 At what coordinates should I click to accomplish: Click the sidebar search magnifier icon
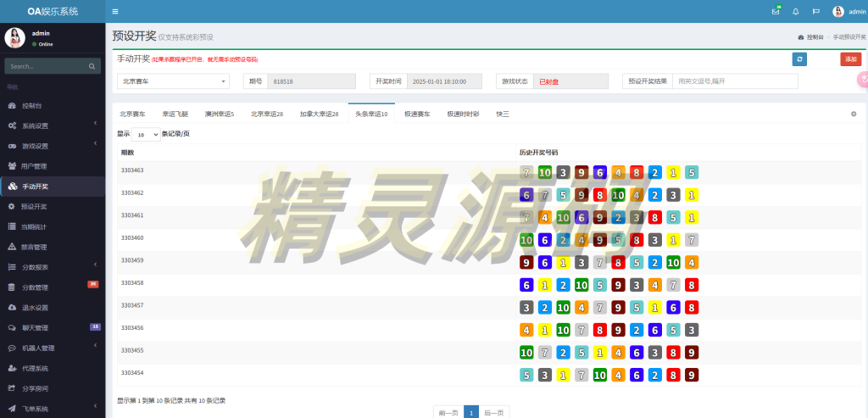point(92,66)
